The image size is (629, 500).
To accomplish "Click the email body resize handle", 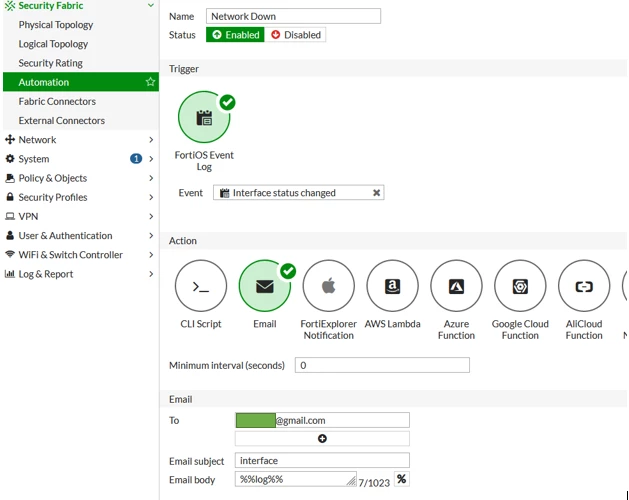I will 351,481.
